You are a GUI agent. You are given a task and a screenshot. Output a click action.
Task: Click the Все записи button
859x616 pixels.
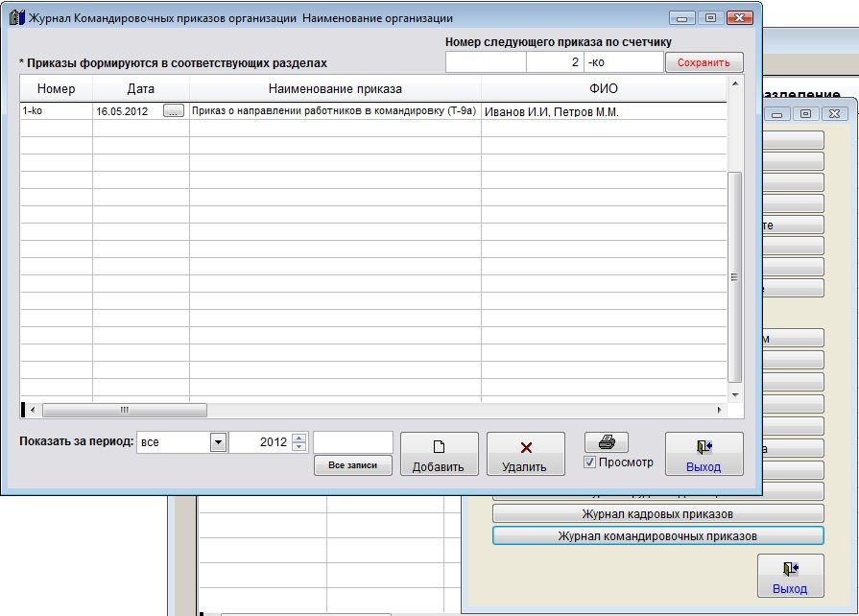pos(352,465)
